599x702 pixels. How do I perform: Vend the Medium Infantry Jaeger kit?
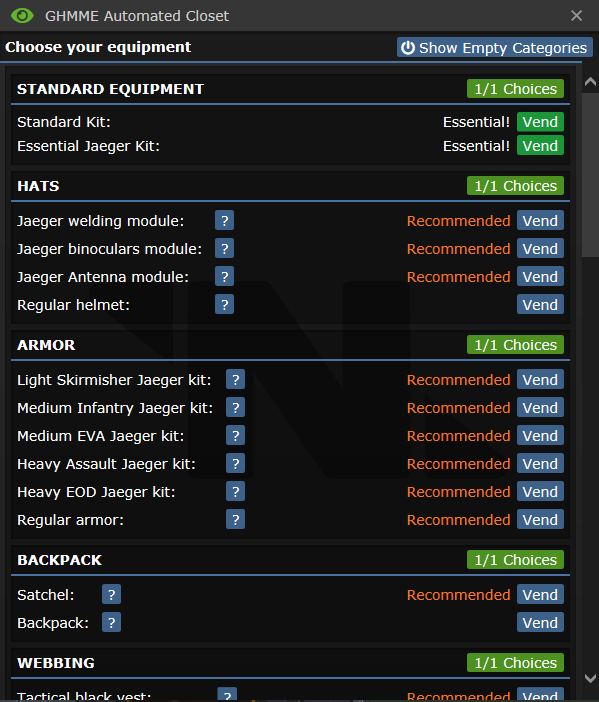click(540, 408)
